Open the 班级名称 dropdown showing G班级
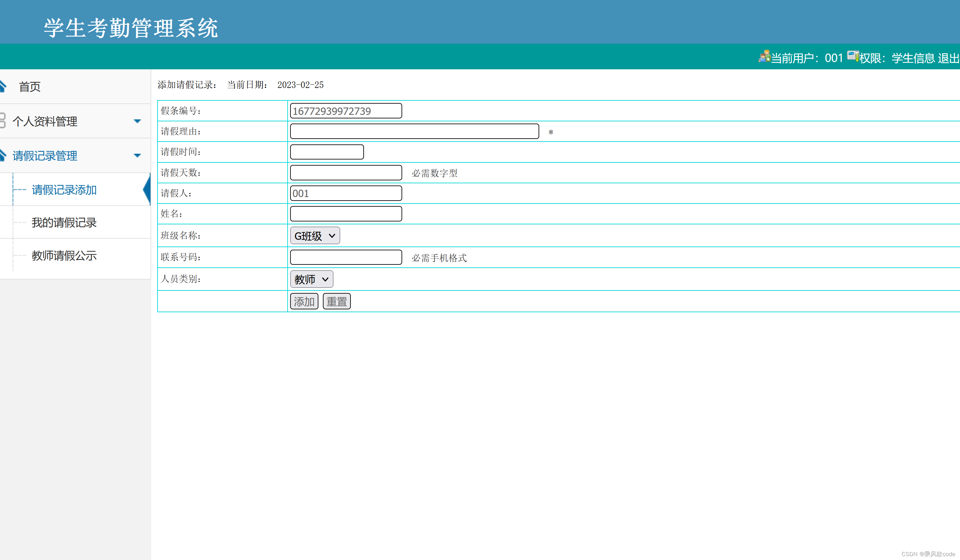The width and height of the screenshot is (960, 560). pyautogui.click(x=315, y=236)
